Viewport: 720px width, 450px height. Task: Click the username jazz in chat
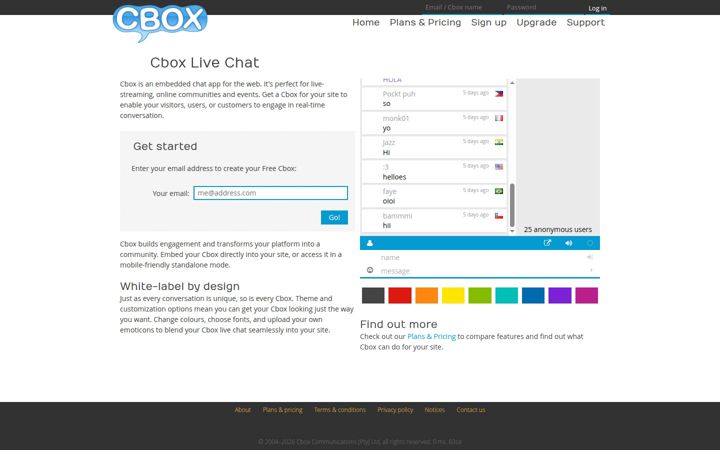pos(388,142)
